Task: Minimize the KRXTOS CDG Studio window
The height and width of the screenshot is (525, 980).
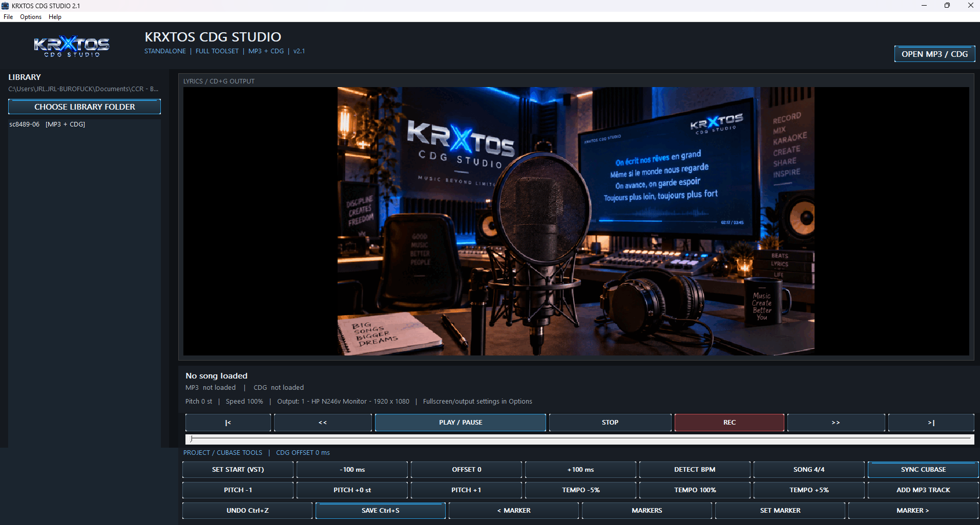Action: [x=924, y=6]
